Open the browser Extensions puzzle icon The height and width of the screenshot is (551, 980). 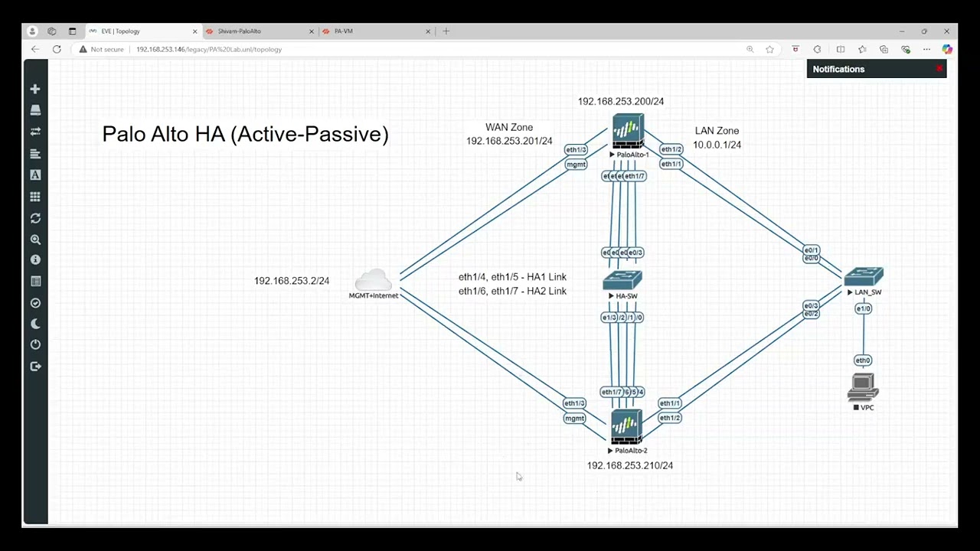click(817, 49)
